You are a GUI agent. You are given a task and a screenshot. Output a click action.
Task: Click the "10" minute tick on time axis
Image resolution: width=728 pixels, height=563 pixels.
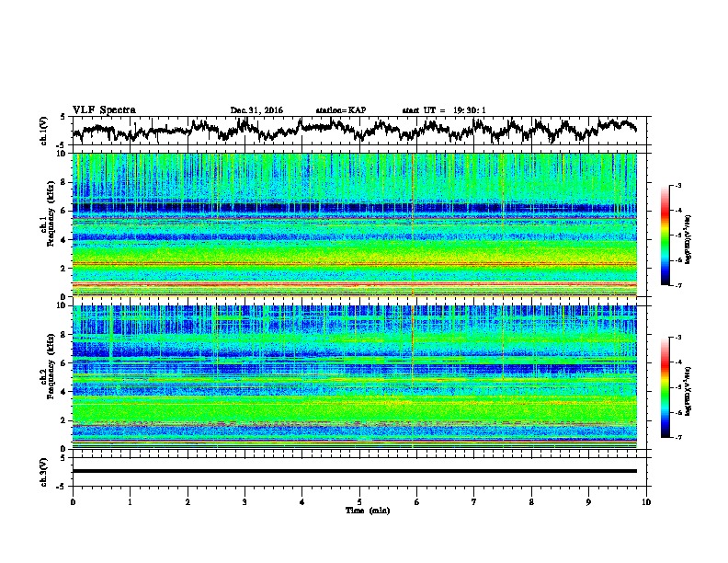tap(646, 502)
